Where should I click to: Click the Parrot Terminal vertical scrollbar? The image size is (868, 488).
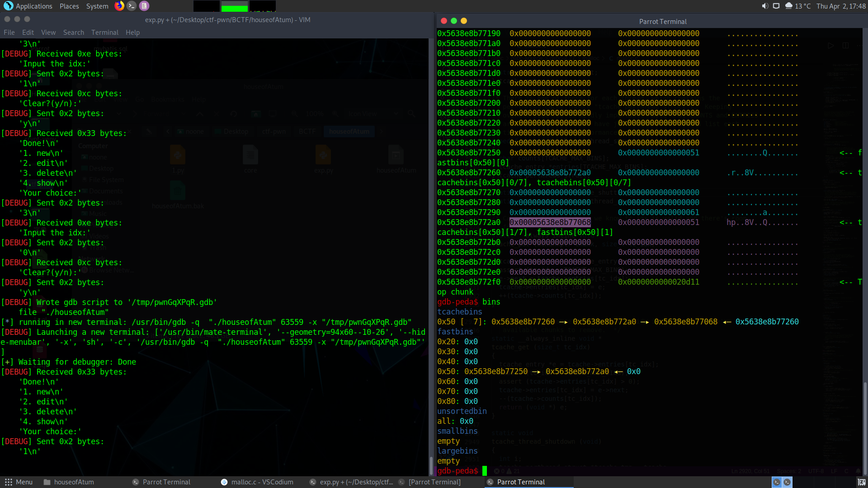click(865, 427)
